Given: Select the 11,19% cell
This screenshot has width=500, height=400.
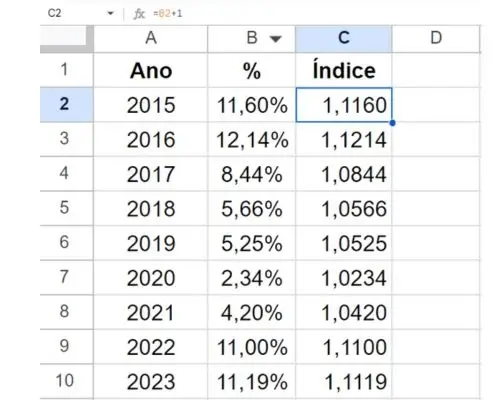Looking at the screenshot, I should 251,381.
